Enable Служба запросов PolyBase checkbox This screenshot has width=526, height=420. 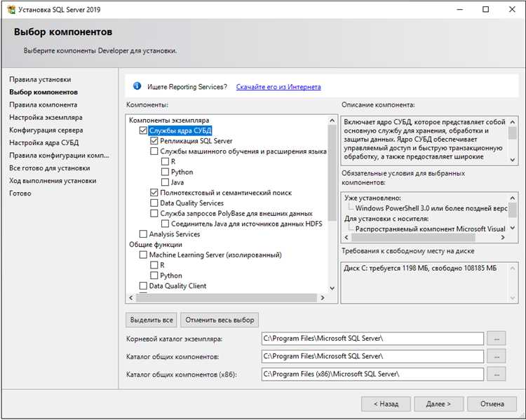(154, 213)
